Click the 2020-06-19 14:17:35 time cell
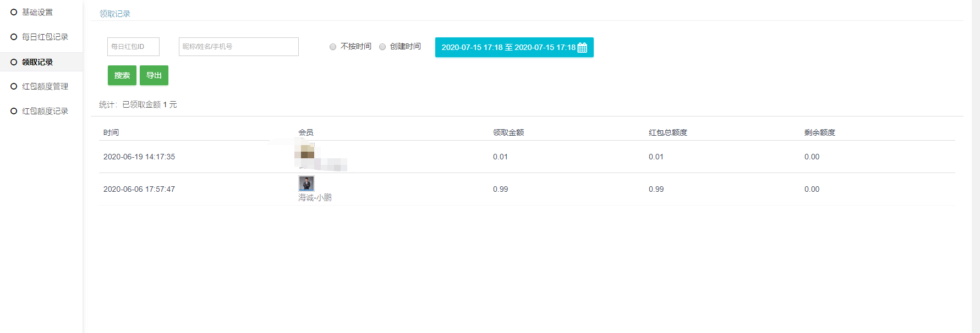980x333 pixels. pyautogui.click(x=139, y=157)
